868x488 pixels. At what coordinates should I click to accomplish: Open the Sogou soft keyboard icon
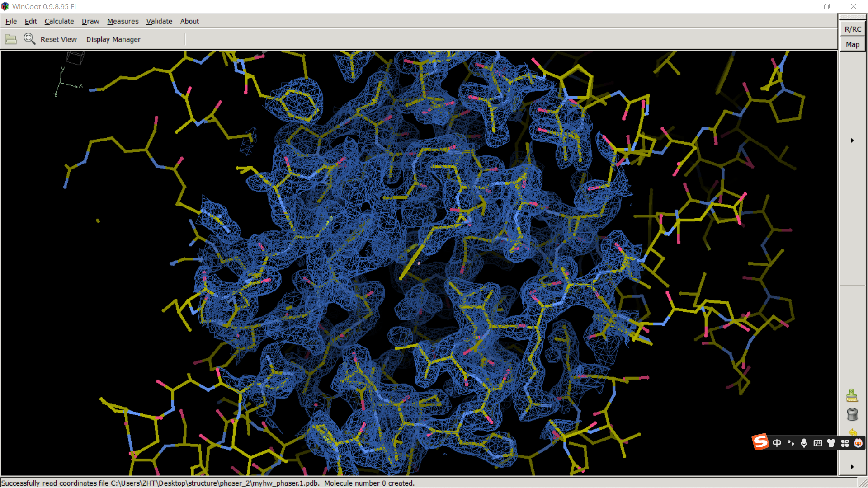(x=817, y=443)
